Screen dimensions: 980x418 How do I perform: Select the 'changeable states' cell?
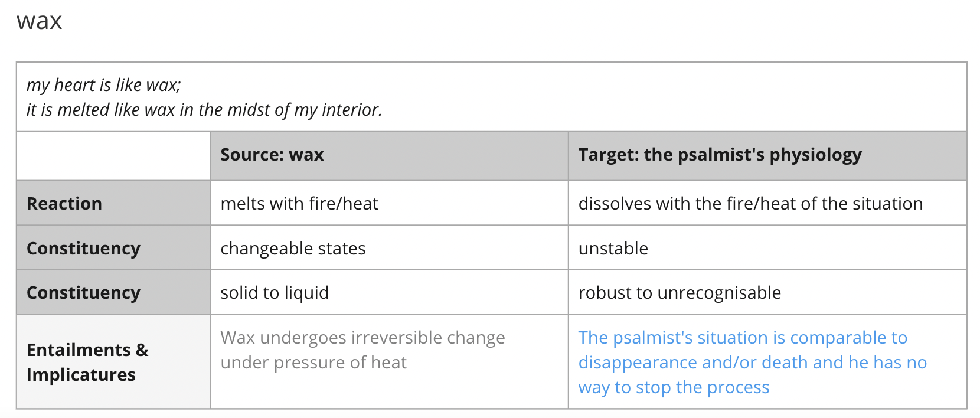pos(293,249)
